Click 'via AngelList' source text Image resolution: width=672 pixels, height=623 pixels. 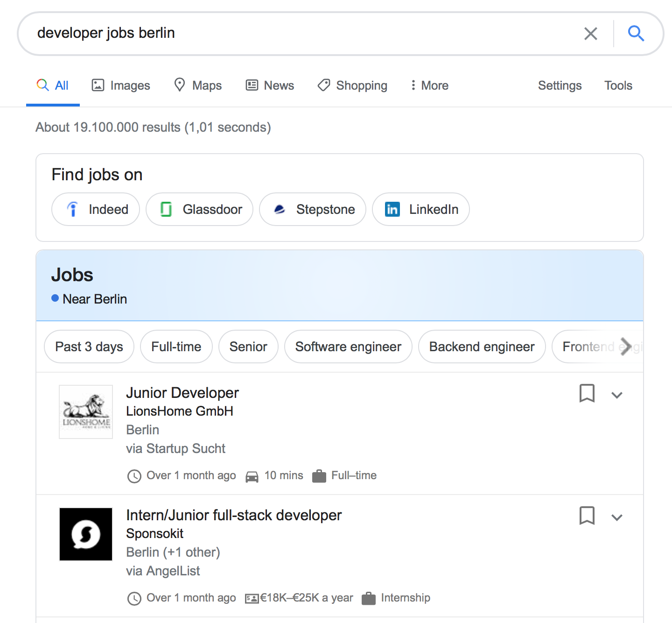(x=163, y=571)
